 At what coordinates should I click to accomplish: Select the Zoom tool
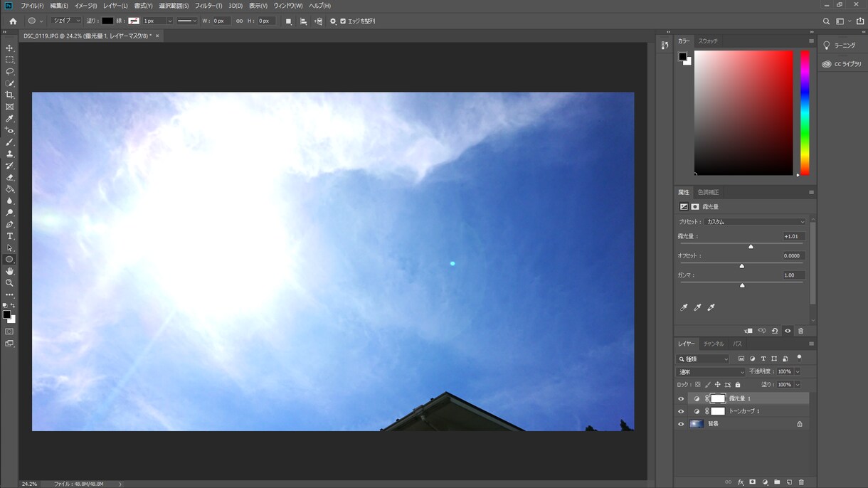point(10,283)
